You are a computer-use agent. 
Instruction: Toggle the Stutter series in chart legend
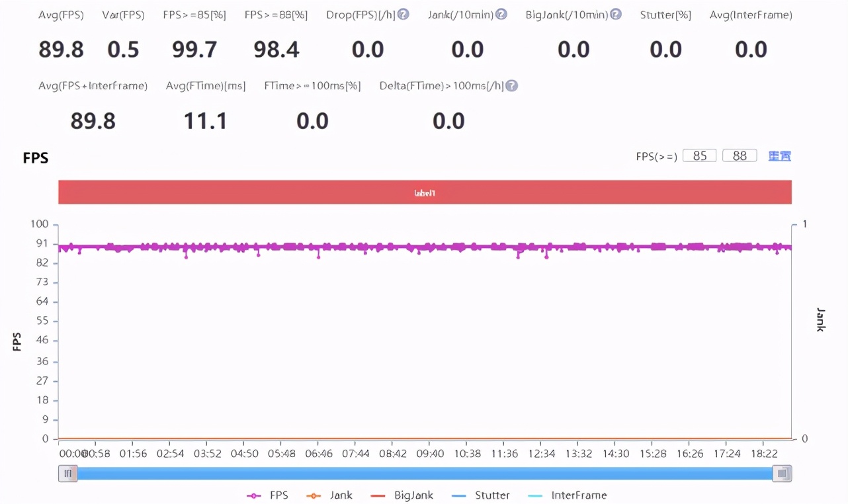tap(481, 495)
